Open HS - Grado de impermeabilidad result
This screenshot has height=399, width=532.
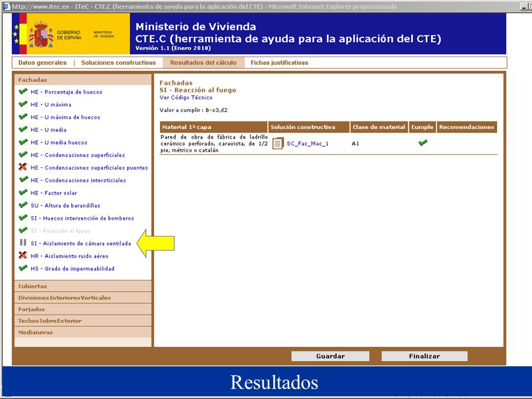pyautogui.click(x=72, y=269)
